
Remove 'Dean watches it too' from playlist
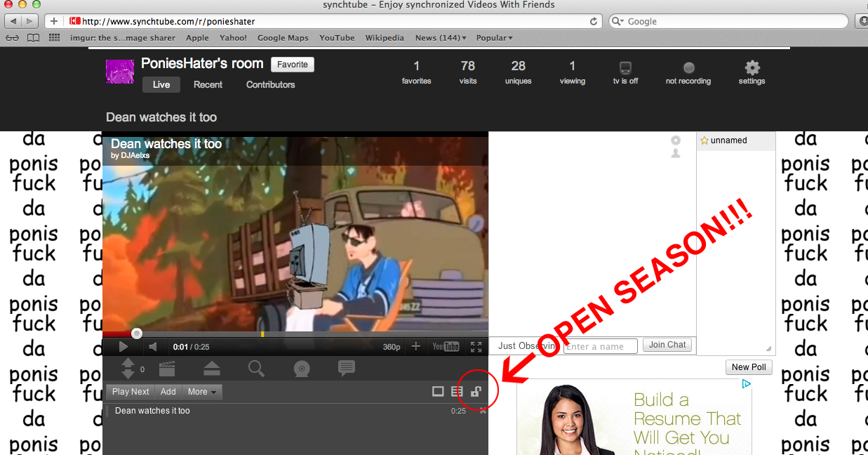coord(483,411)
